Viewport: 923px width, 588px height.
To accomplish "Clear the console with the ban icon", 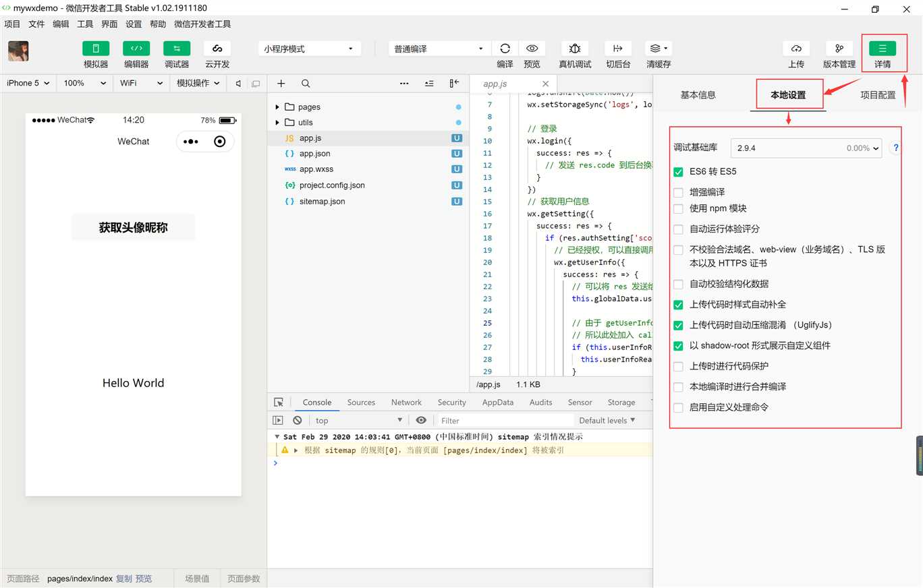I will 298,420.
